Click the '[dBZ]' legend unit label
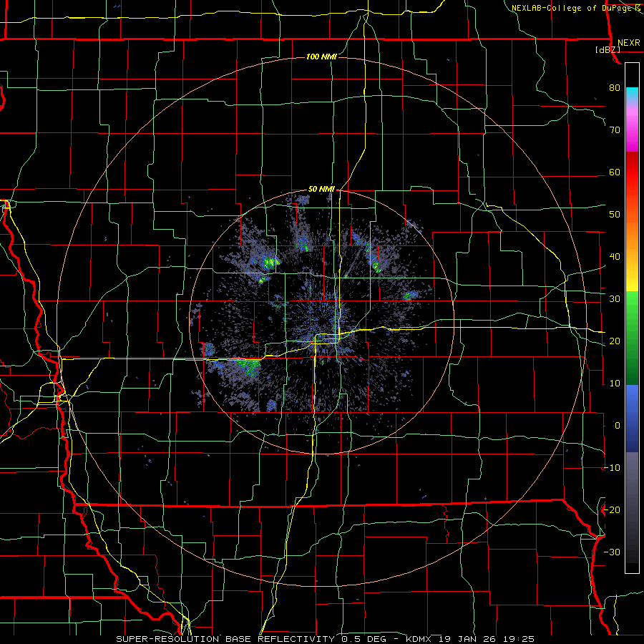 click(x=608, y=49)
